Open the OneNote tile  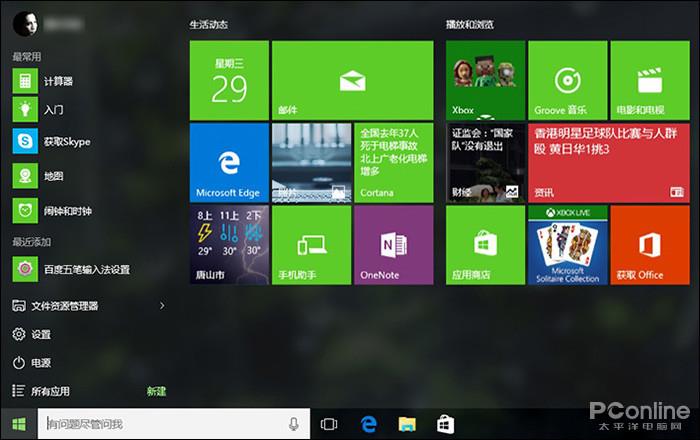pyautogui.click(x=393, y=244)
